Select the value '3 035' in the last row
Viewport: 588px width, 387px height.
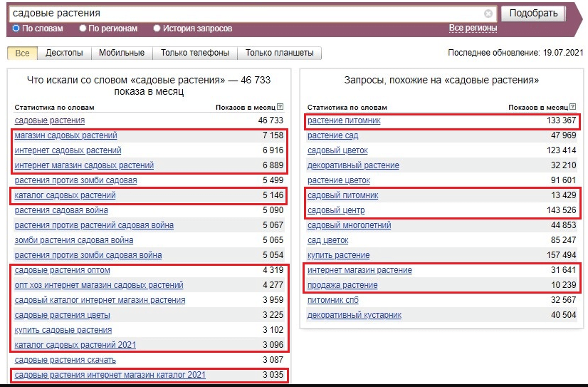click(273, 375)
